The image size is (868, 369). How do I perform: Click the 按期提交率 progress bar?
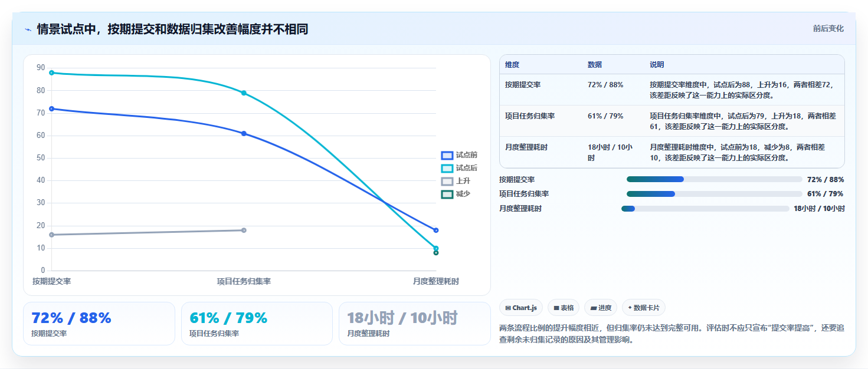pos(715,179)
